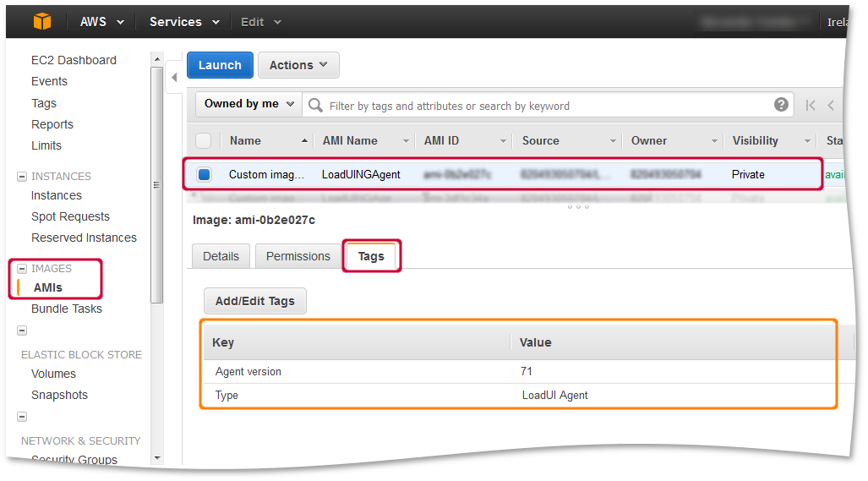Screen dimensions: 868x481
Task: Click the AMI filter search field
Action: (x=541, y=106)
